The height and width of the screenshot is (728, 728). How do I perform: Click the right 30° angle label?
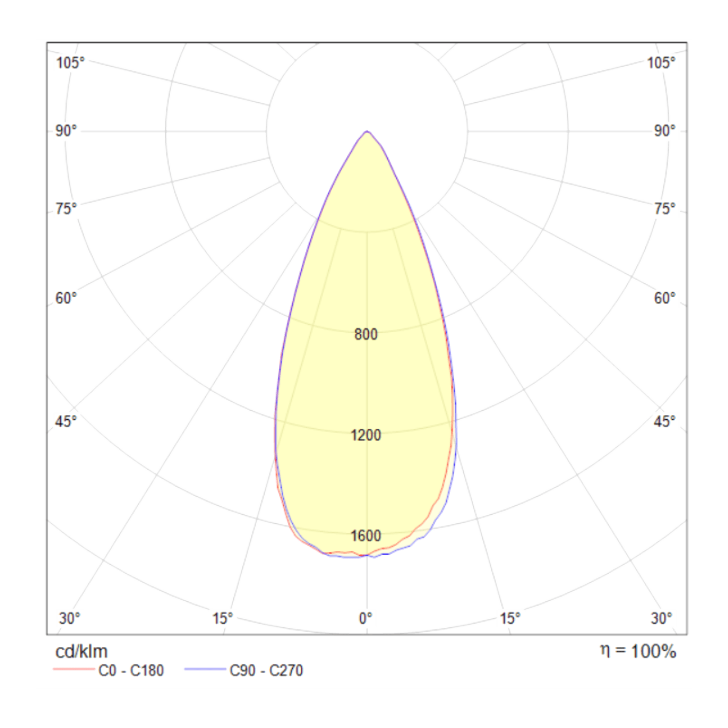(661, 618)
